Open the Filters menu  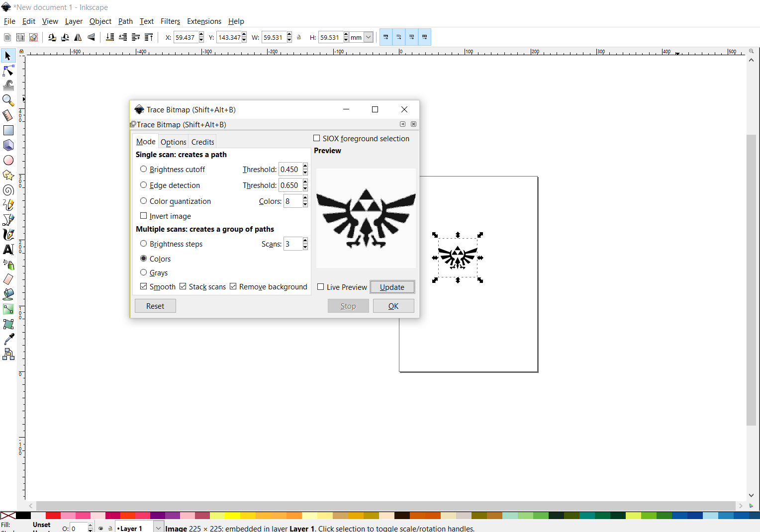click(170, 21)
